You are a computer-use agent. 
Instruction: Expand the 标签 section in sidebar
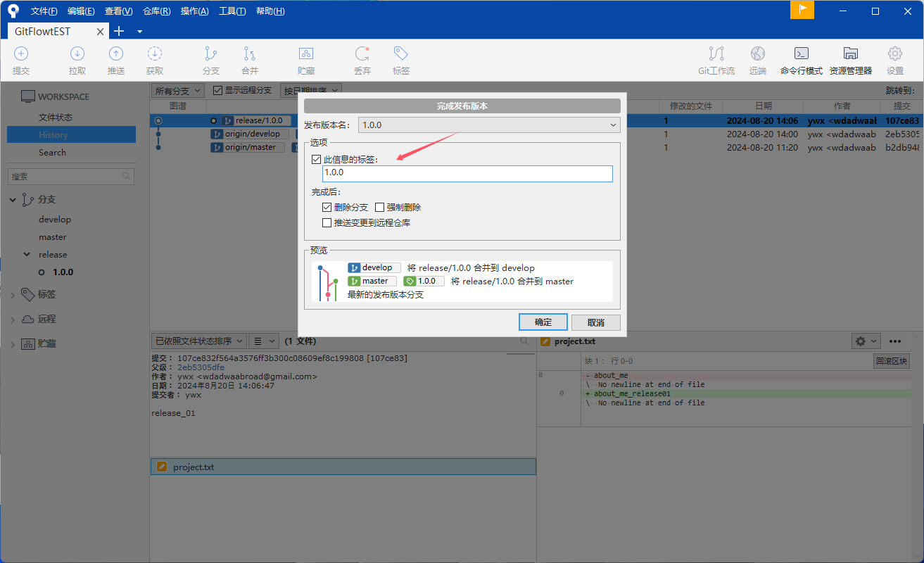(13, 295)
